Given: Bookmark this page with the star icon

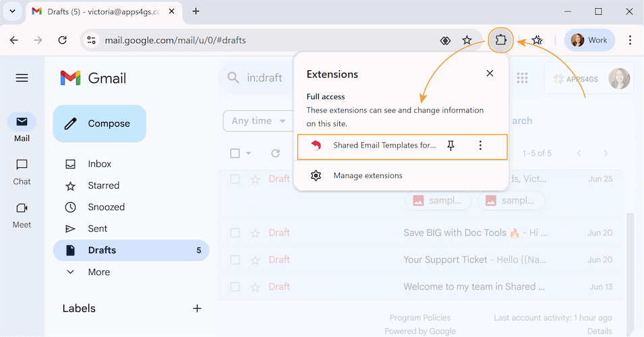Looking at the screenshot, I should click(x=467, y=40).
